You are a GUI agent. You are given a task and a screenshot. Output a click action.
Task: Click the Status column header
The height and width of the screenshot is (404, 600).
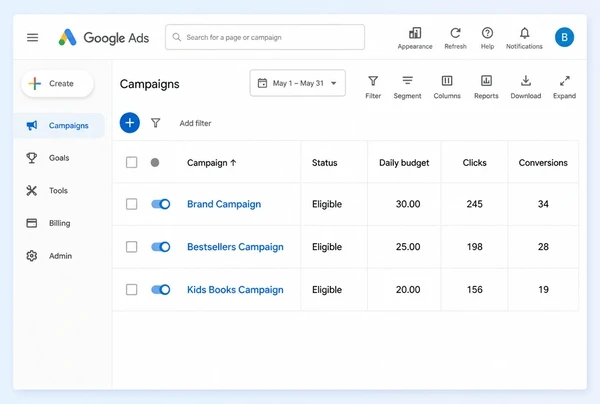pyautogui.click(x=324, y=163)
